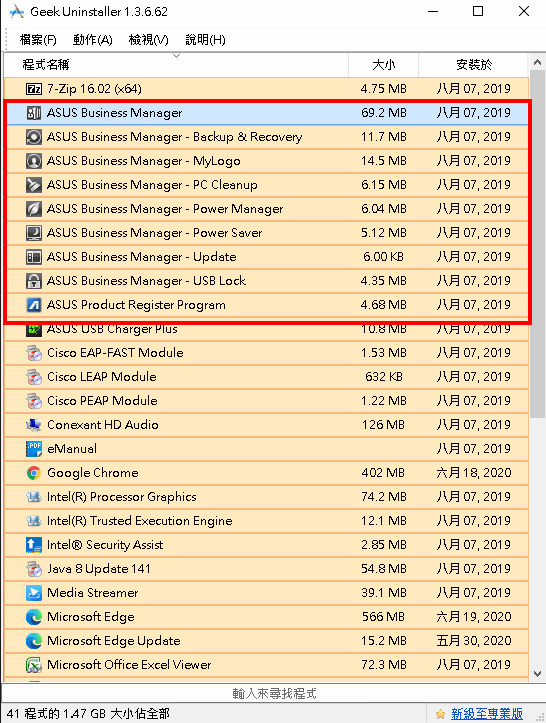Select the Intel(R) Processor Graphics name
The image size is (546, 723).
click(122, 497)
